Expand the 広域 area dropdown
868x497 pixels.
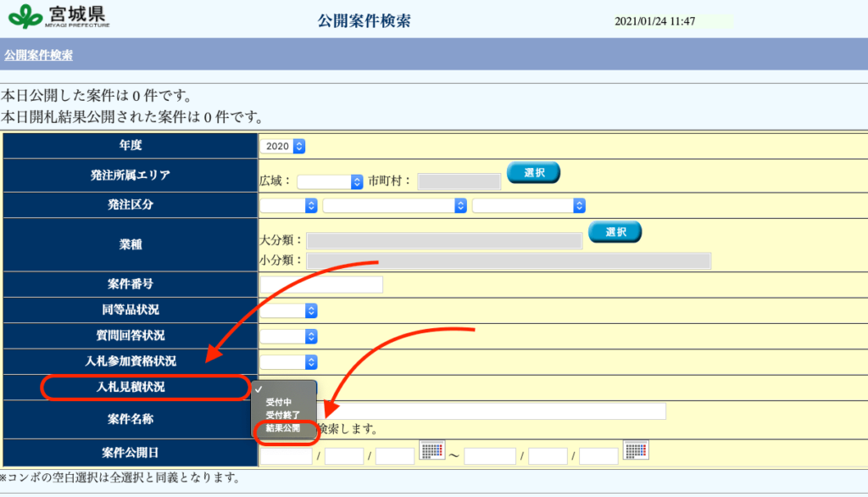tap(330, 181)
